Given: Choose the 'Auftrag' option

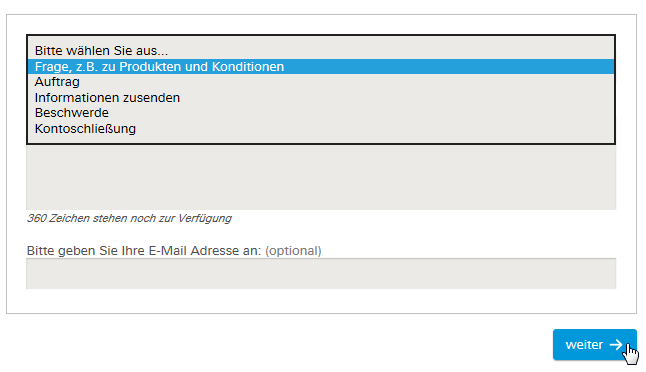Looking at the screenshot, I should [x=321, y=82].
